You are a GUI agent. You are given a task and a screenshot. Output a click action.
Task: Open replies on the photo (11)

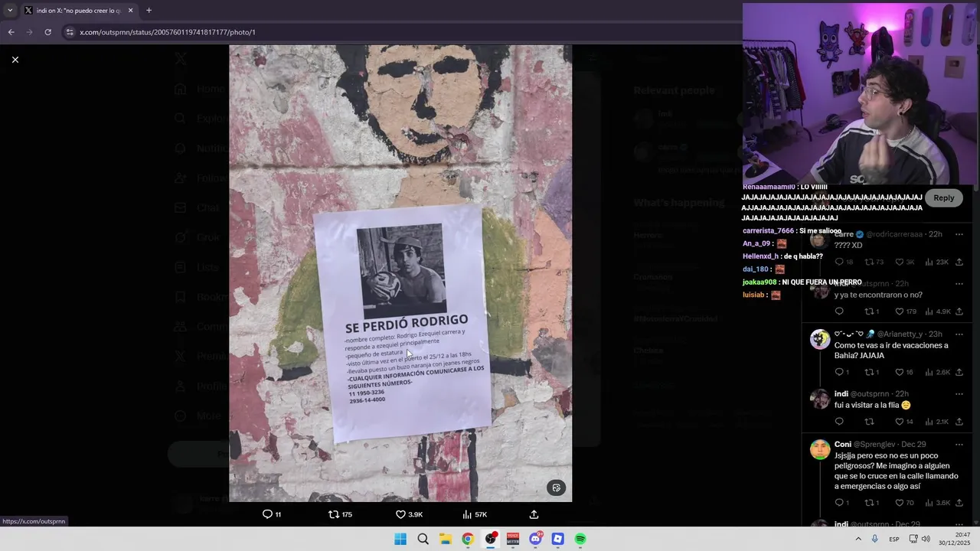(272, 514)
